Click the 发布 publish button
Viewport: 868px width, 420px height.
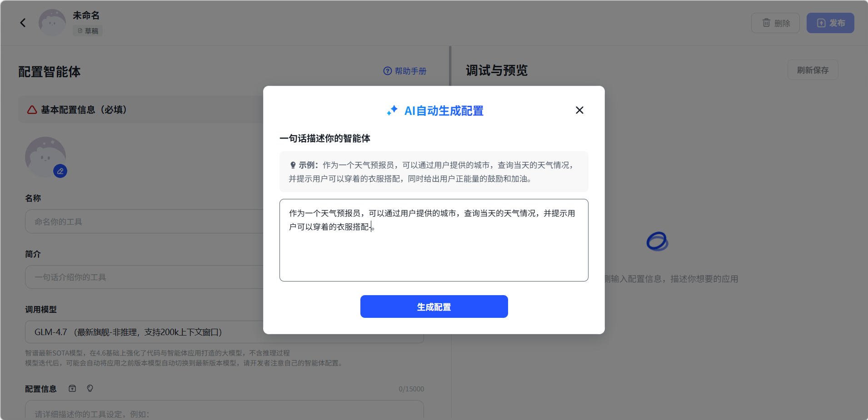pyautogui.click(x=830, y=23)
